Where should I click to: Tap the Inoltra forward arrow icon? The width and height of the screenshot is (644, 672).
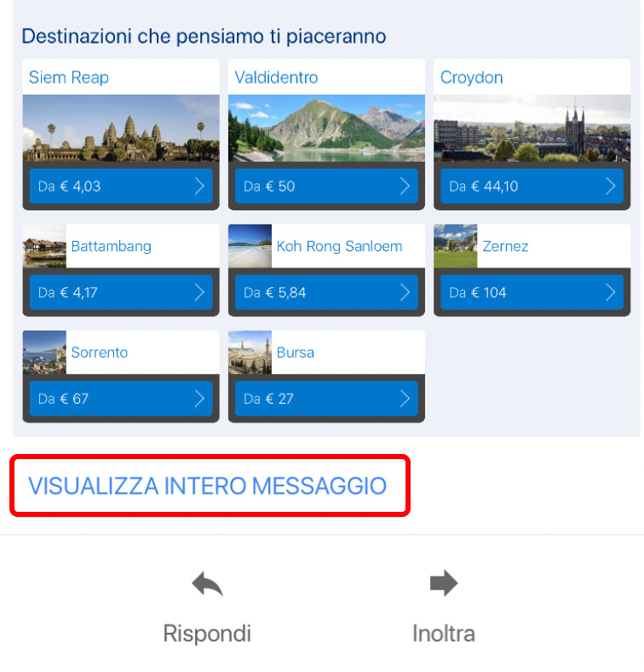[444, 583]
